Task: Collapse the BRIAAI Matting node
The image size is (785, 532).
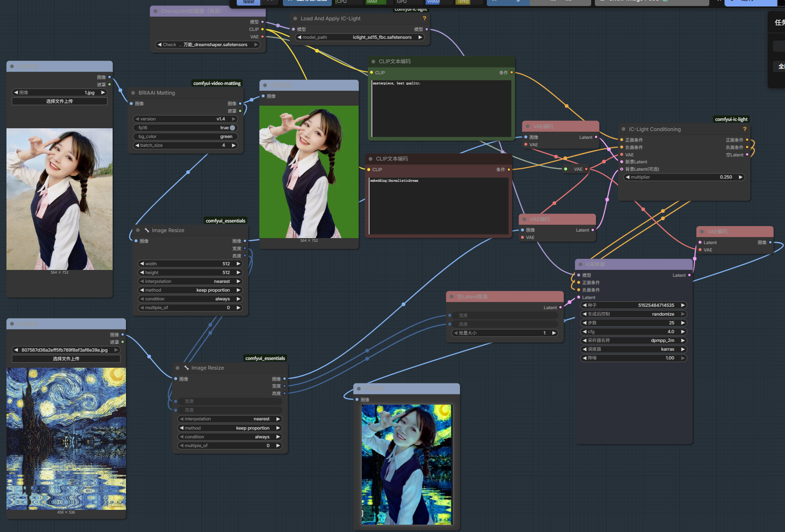Action: click(133, 93)
